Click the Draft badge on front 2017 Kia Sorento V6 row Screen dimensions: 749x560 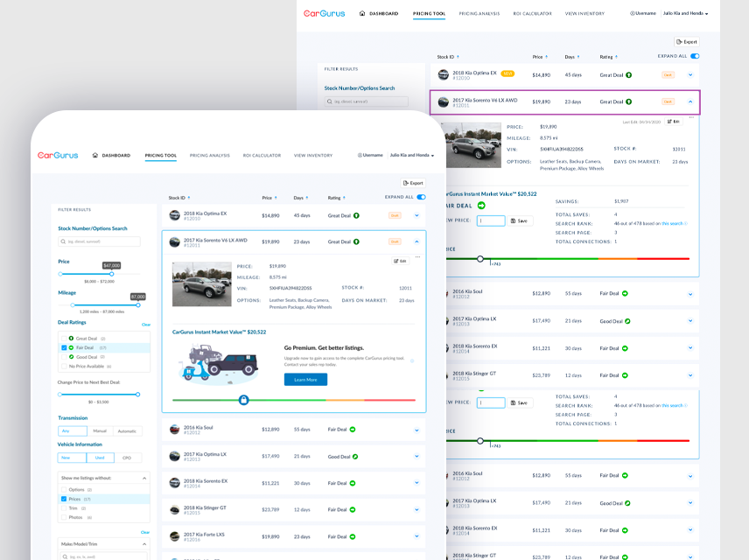click(x=395, y=241)
